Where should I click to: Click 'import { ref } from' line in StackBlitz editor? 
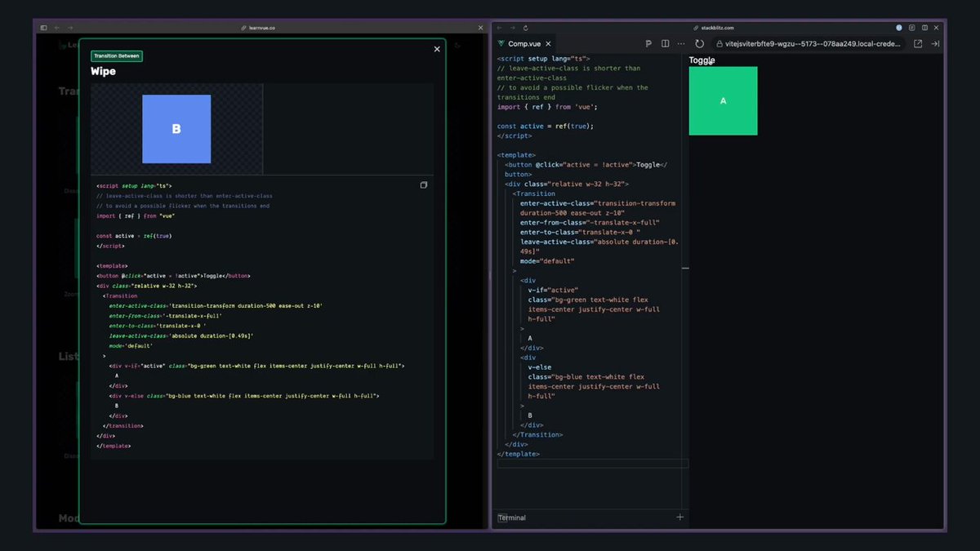547,107
